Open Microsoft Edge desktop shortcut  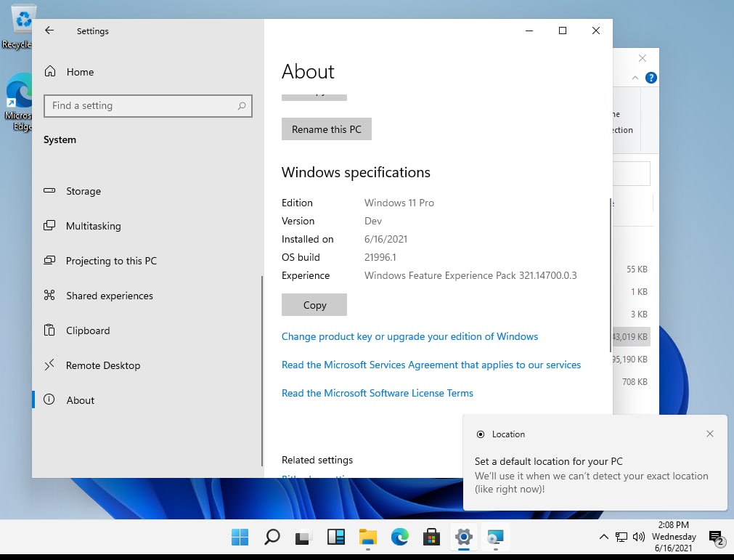[x=18, y=103]
